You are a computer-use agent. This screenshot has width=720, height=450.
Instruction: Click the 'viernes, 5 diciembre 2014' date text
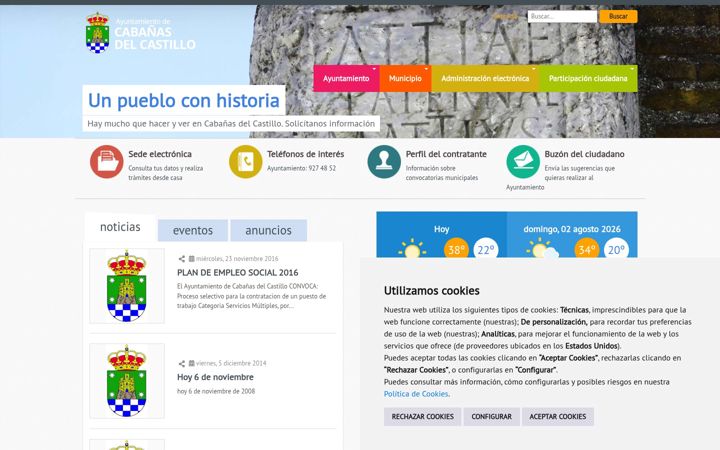pyautogui.click(x=231, y=363)
